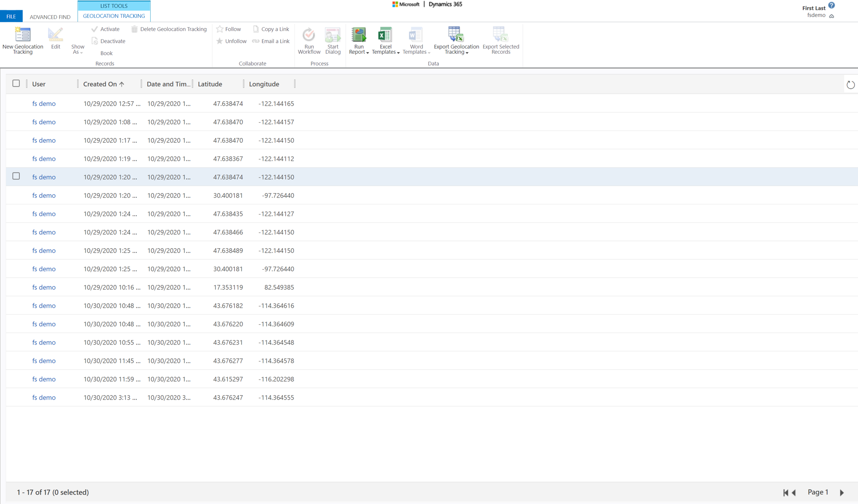The image size is (858, 504).
Task: Check the checkbox on the highlighted row
Action: (x=16, y=176)
